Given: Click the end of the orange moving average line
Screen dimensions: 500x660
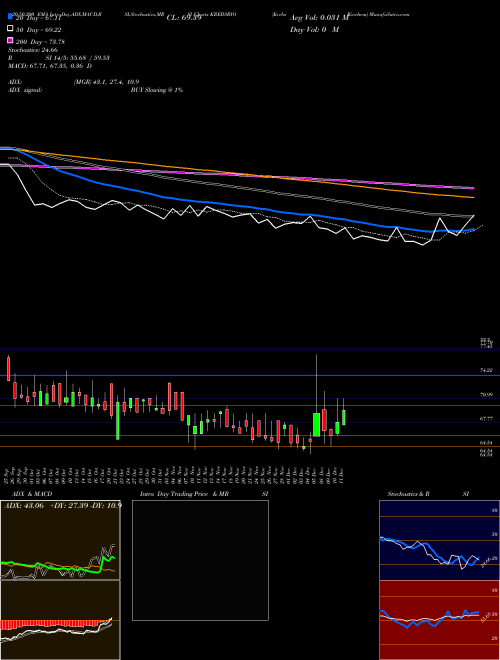Looking at the screenshot, I should tap(473, 197).
